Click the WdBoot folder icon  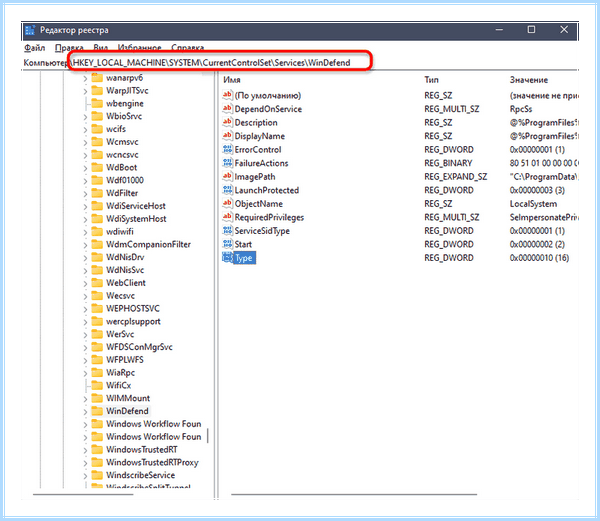97,167
